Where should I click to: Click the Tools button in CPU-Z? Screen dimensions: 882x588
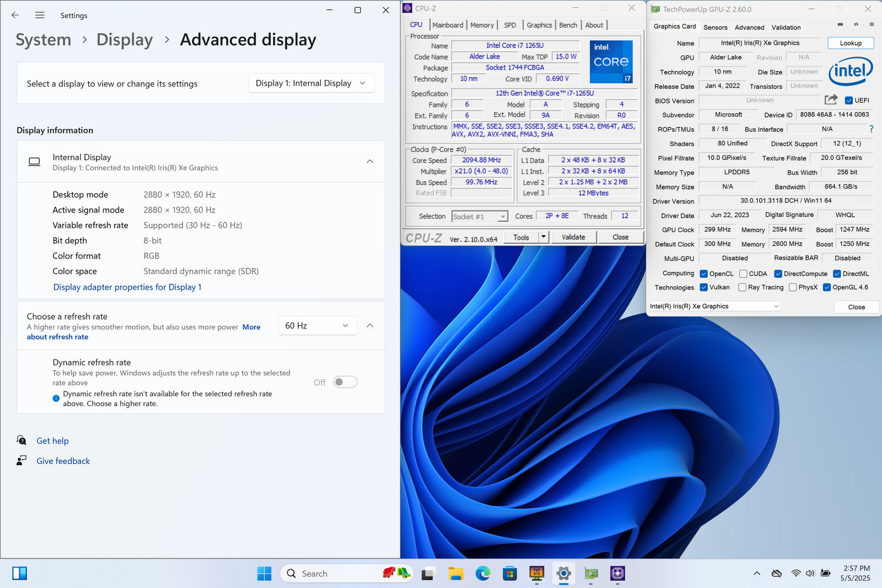(x=521, y=238)
